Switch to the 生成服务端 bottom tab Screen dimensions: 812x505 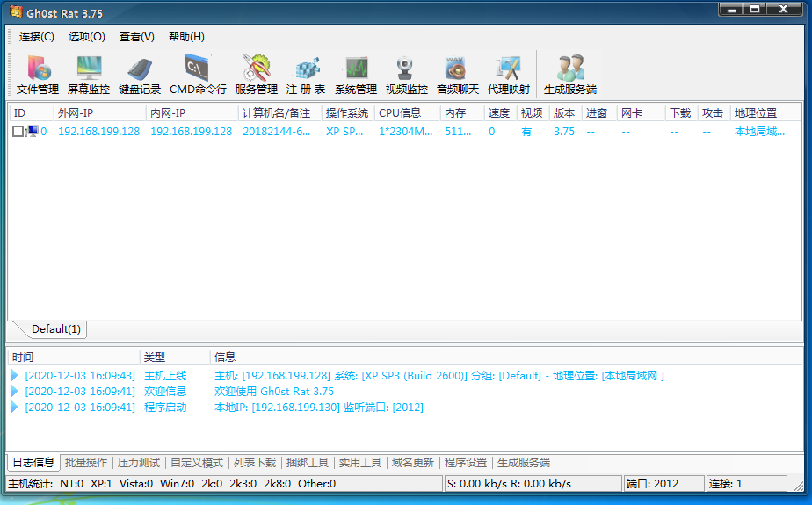coord(524,463)
